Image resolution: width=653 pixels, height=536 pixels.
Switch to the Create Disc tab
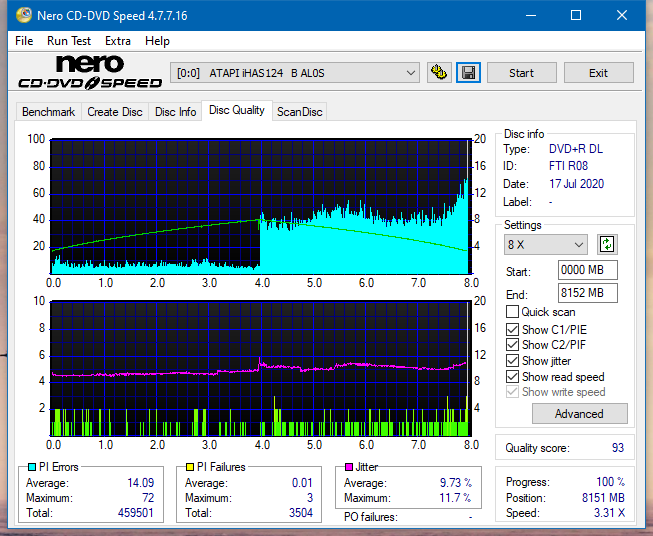click(x=115, y=112)
